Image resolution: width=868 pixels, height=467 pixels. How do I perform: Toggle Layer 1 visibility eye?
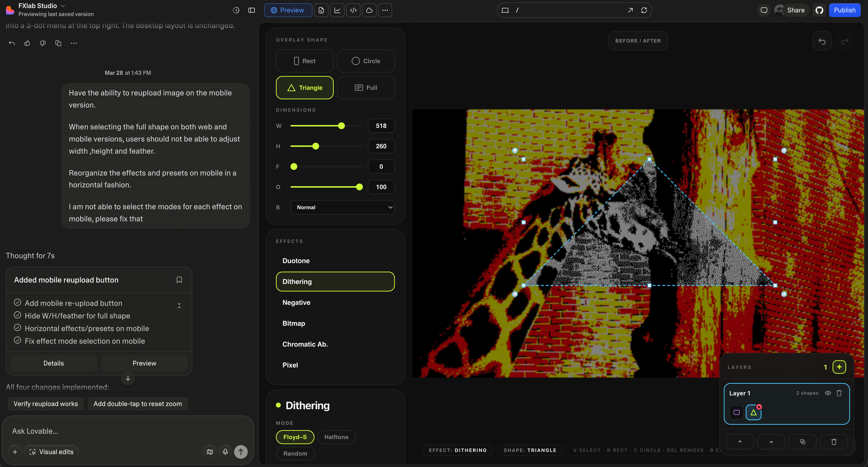828,393
